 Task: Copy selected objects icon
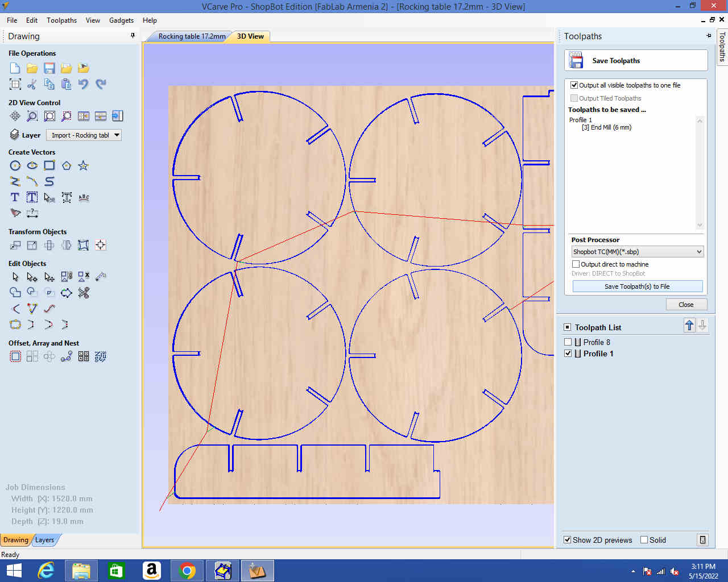click(x=49, y=84)
